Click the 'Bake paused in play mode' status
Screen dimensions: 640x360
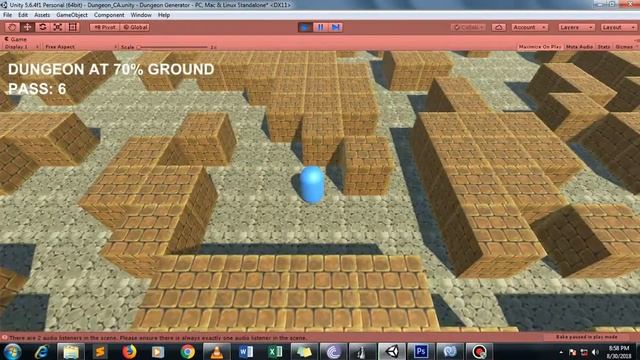tap(587, 337)
